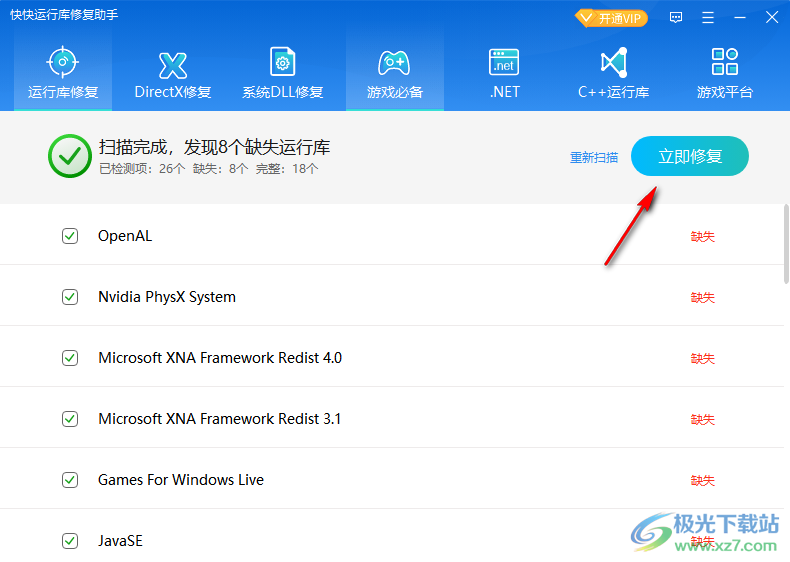Click the JavaSE row label
The height and width of the screenshot is (562, 790).
[120, 541]
